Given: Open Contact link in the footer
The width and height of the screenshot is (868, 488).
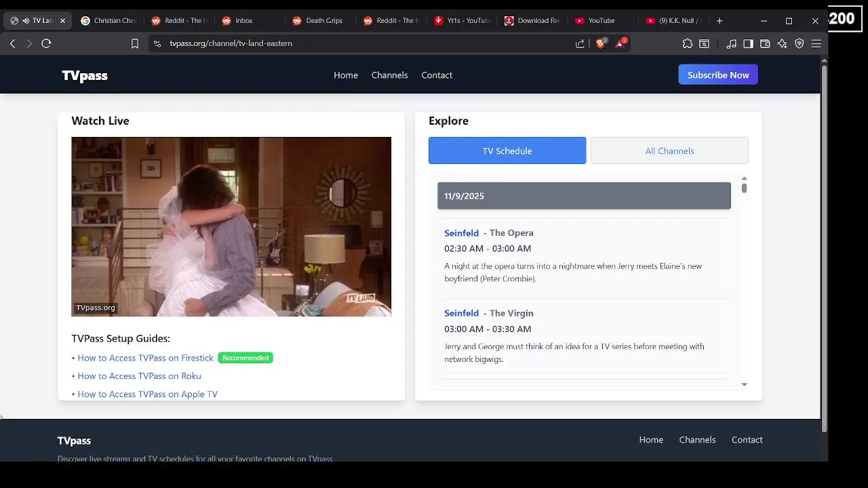Looking at the screenshot, I should (747, 440).
